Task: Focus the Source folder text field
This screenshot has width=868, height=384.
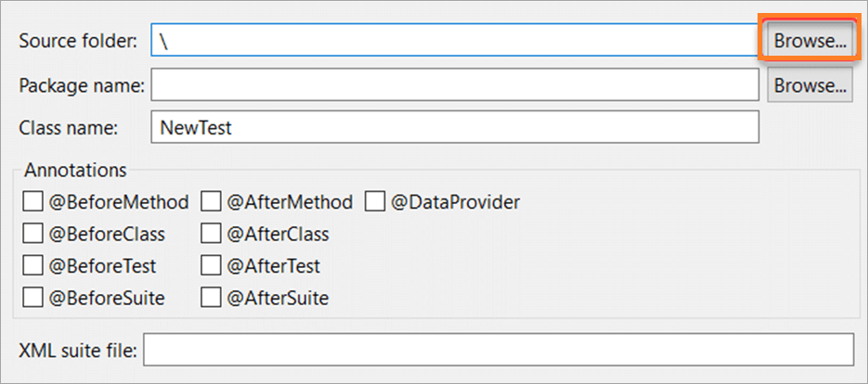Action: pyautogui.click(x=455, y=42)
